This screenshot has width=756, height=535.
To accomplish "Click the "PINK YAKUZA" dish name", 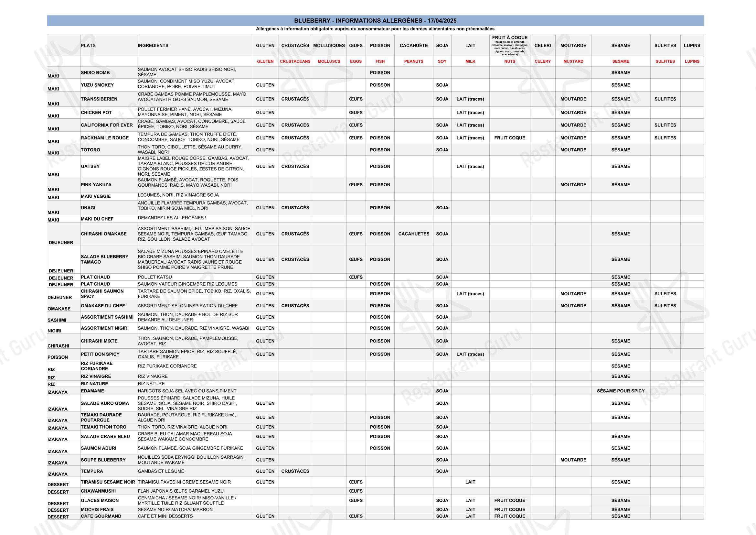I will (96, 185).
